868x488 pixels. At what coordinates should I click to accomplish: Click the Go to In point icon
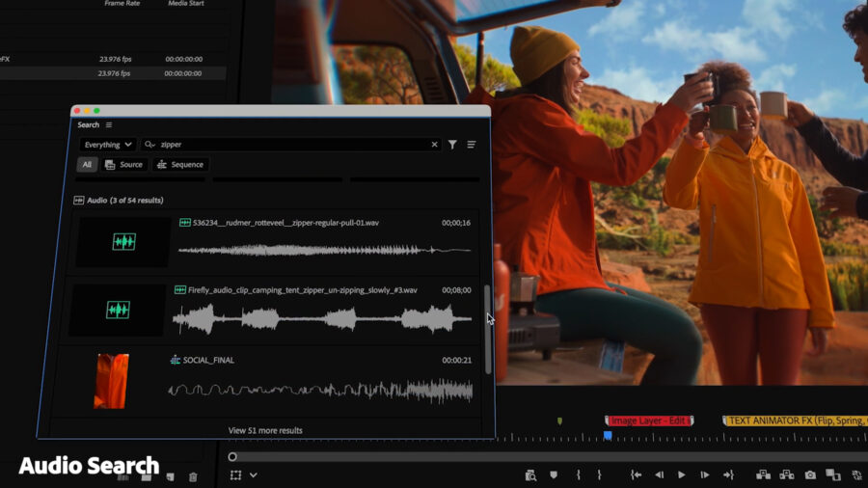click(637, 474)
